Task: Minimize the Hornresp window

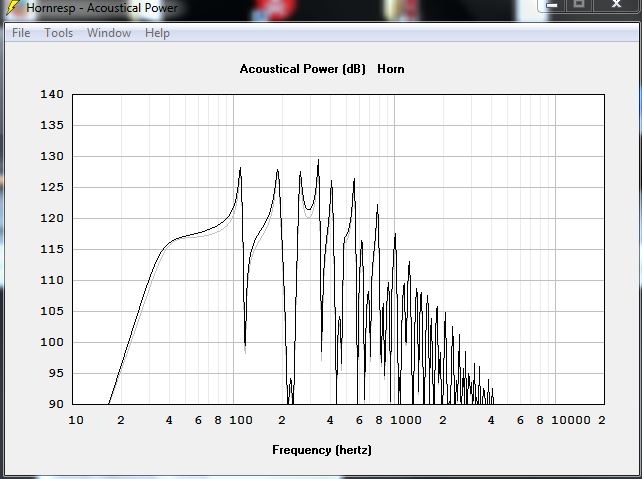Action: pos(552,5)
